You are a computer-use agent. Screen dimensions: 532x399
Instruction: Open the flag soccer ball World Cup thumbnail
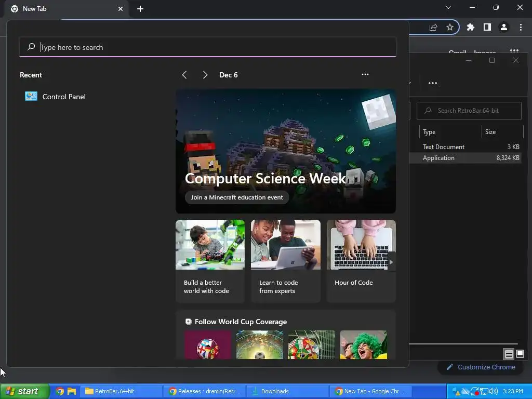coord(208,345)
